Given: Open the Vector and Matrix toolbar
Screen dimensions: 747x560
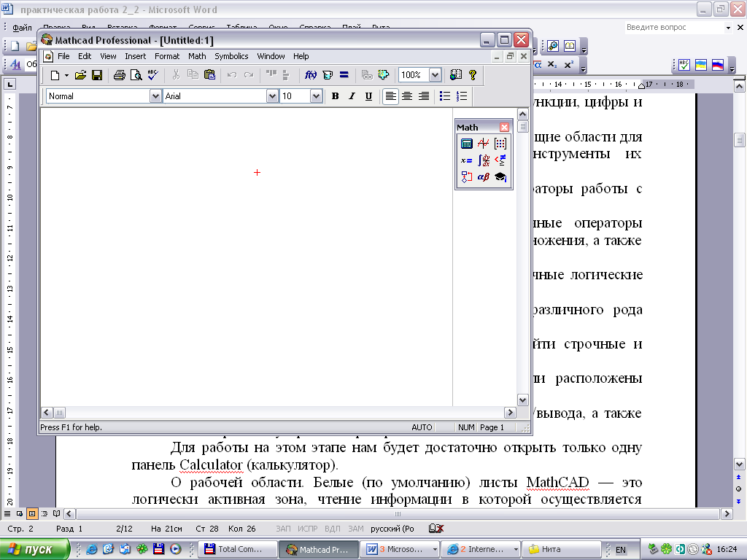Looking at the screenshot, I should tap(500, 144).
